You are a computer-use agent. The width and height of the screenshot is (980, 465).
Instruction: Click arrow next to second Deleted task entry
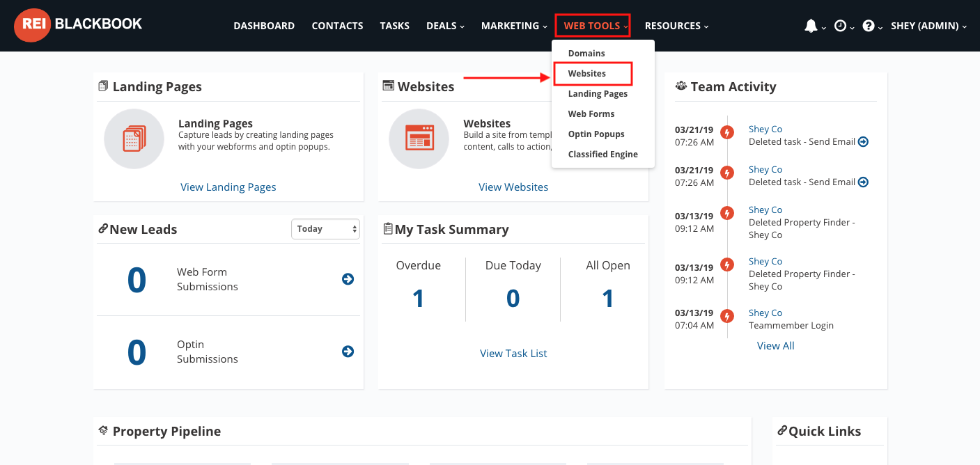pyautogui.click(x=863, y=182)
